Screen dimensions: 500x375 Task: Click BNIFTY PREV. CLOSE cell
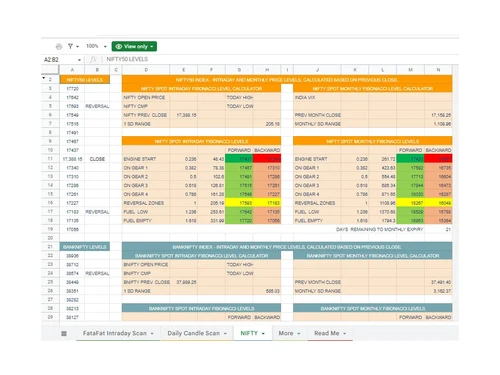click(146, 282)
